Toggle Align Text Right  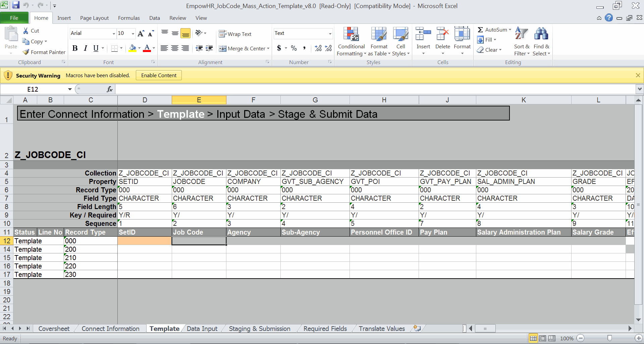[185, 48]
